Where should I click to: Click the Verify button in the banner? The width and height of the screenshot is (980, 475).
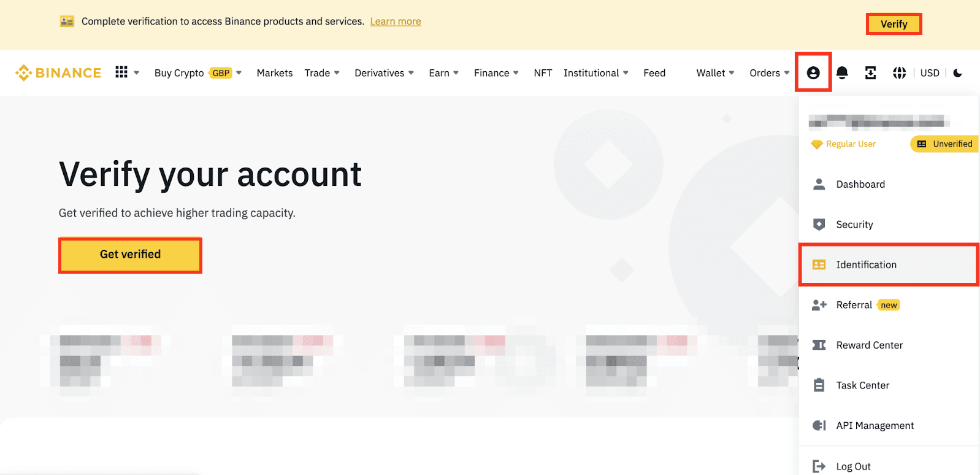[x=894, y=24]
